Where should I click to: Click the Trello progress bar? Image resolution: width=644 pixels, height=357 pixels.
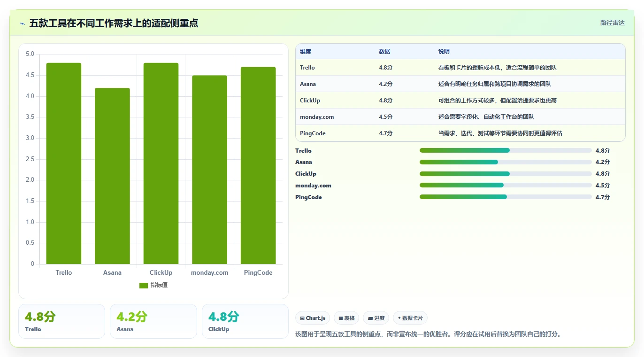click(506, 150)
